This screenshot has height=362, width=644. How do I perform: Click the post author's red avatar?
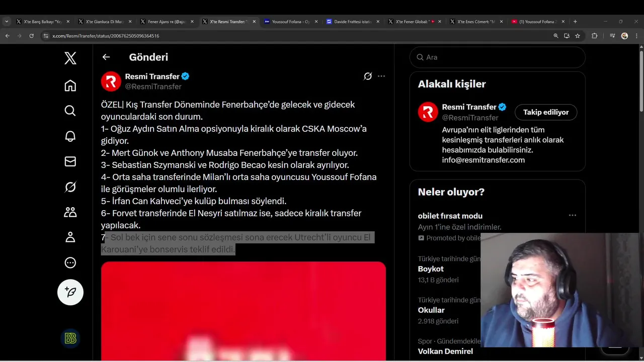[111, 81]
